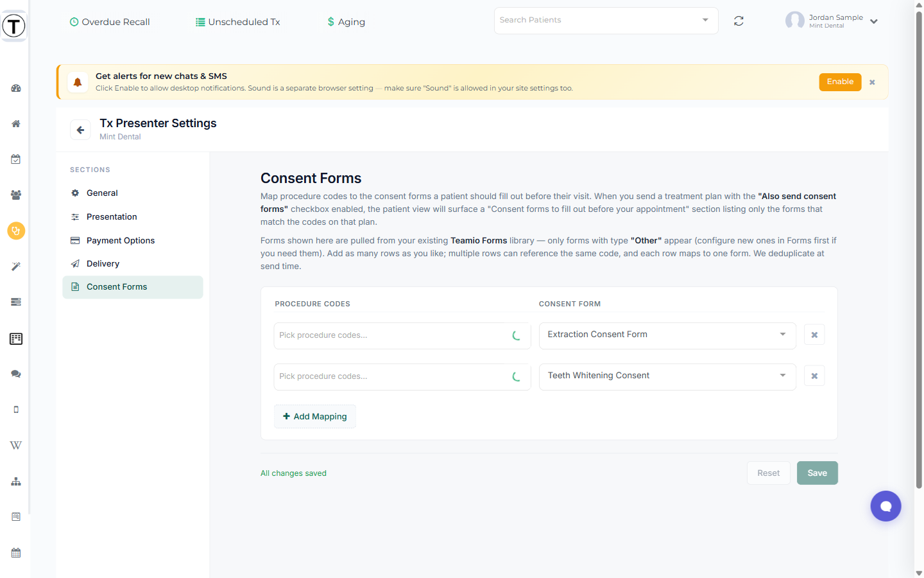Open the Payment Options section
The width and height of the screenshot is (924, 578).
[133, 240]
